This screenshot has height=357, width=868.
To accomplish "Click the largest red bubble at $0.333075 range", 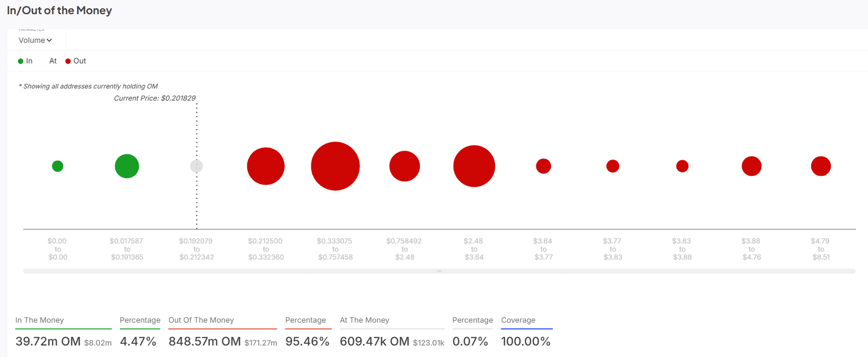I will [x=335, y=166].
